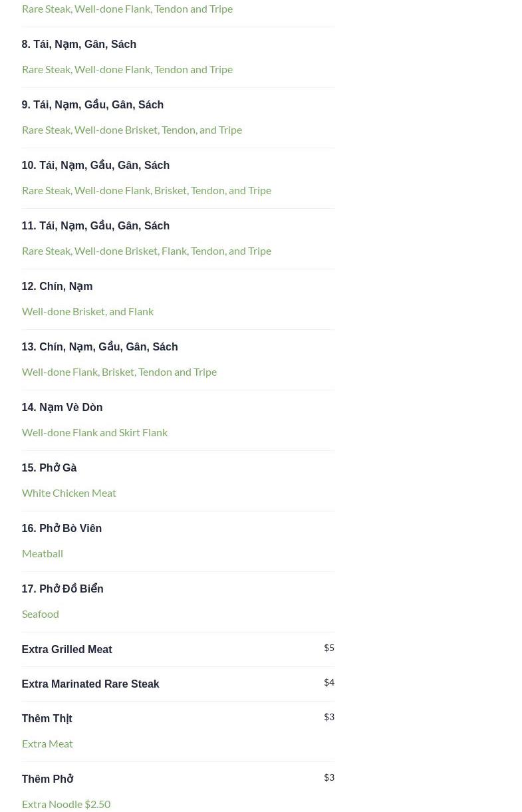Click the $4 price for Marinated Rare Steak

point(328,682)
